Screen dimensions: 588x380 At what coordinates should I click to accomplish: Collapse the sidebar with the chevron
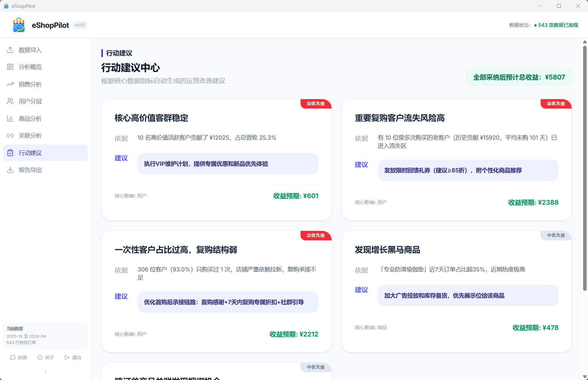(x=45, y=371)
